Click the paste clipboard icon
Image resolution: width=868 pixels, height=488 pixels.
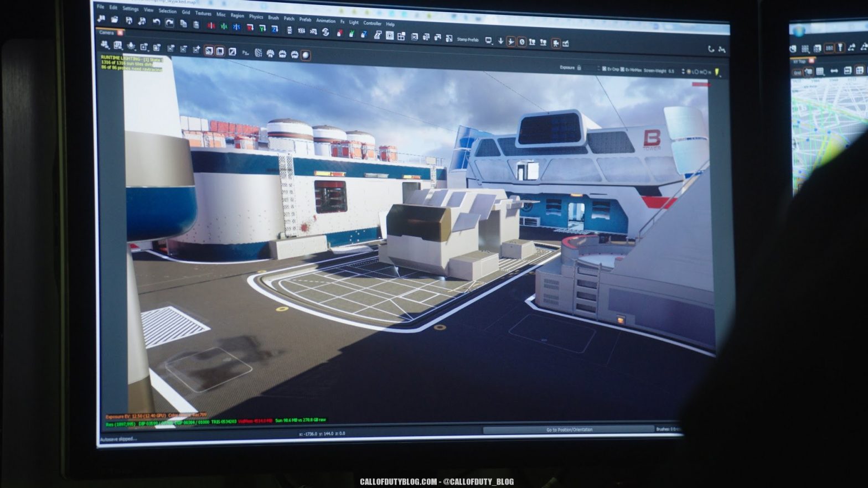(x=196, y=24)
